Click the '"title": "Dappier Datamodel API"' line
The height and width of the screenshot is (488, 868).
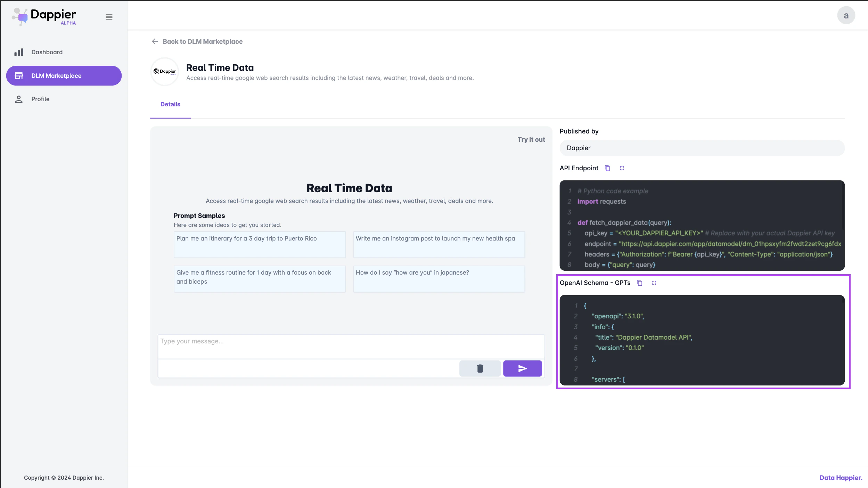pos(644,337)
